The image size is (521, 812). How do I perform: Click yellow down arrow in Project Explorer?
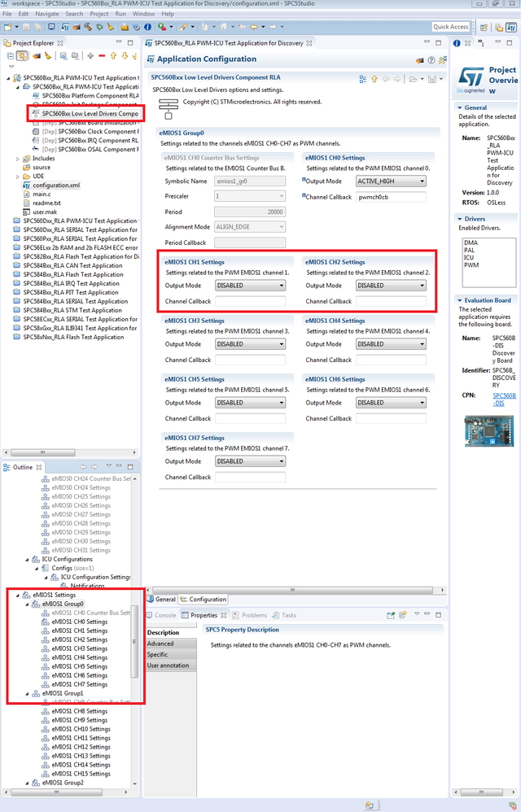click(x=125, y=56)
